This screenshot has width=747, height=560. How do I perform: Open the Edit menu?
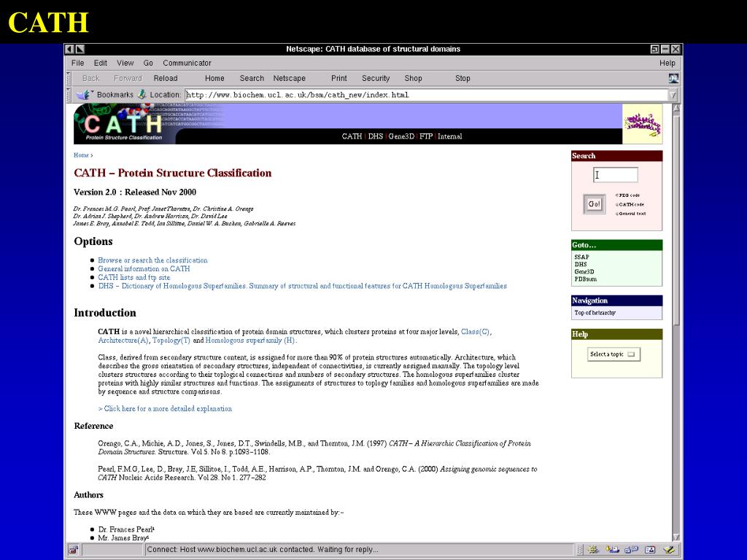[x=100, y=63]
